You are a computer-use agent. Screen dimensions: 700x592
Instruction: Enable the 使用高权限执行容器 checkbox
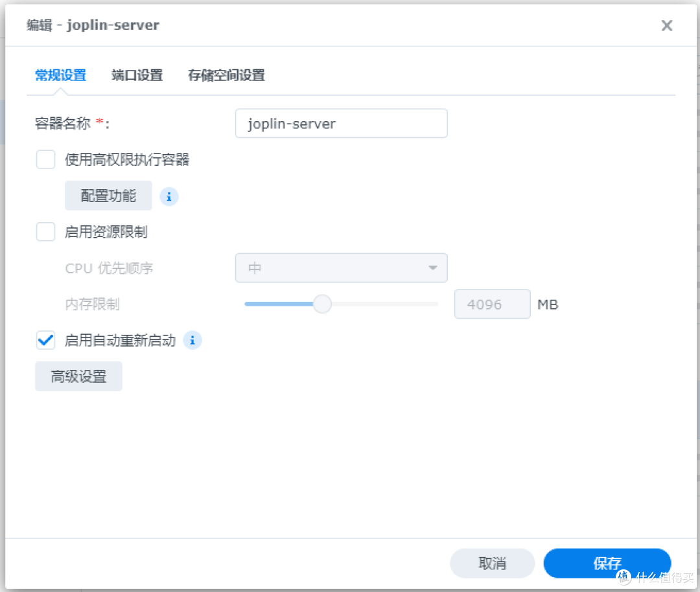pyautogui.click(x=45, y=159)
